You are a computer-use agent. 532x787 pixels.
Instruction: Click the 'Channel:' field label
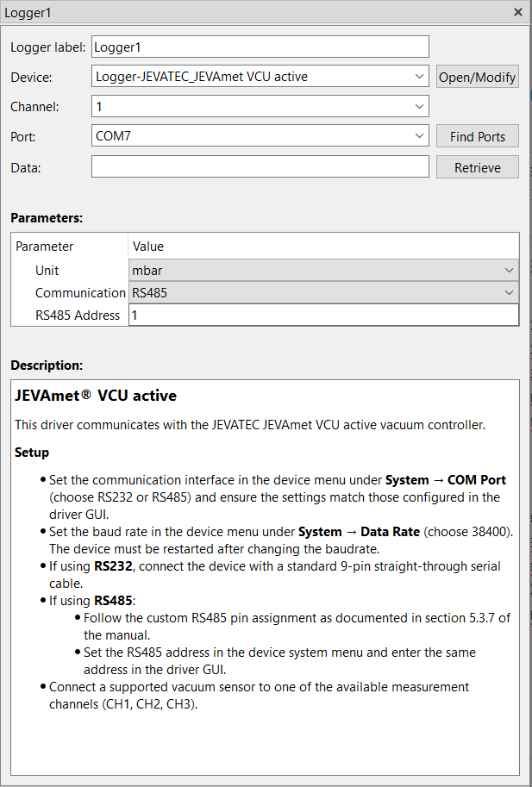tap(34, 107)
